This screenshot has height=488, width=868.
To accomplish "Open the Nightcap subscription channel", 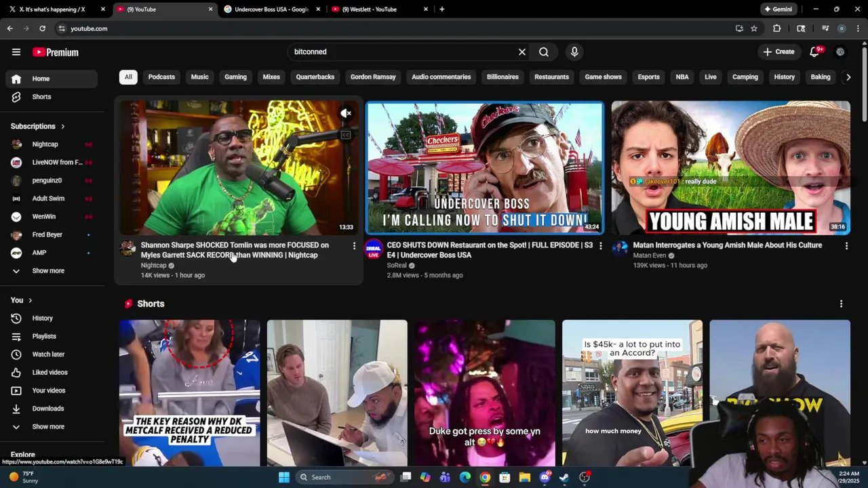I will (x=52, y=144).
